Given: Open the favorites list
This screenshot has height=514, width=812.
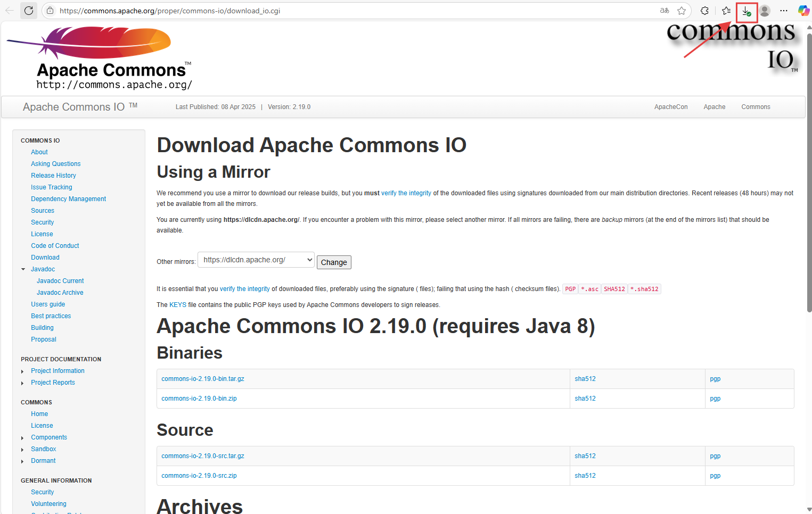Looking at the screenshot, I should (726, 11).
